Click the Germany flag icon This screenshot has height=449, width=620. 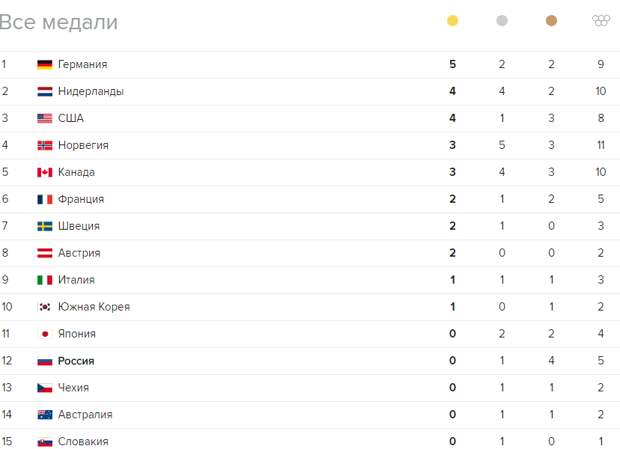coord(45,64)
